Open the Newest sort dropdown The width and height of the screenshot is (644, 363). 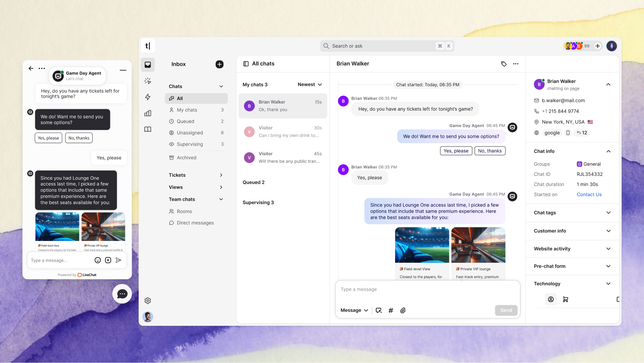310,84
